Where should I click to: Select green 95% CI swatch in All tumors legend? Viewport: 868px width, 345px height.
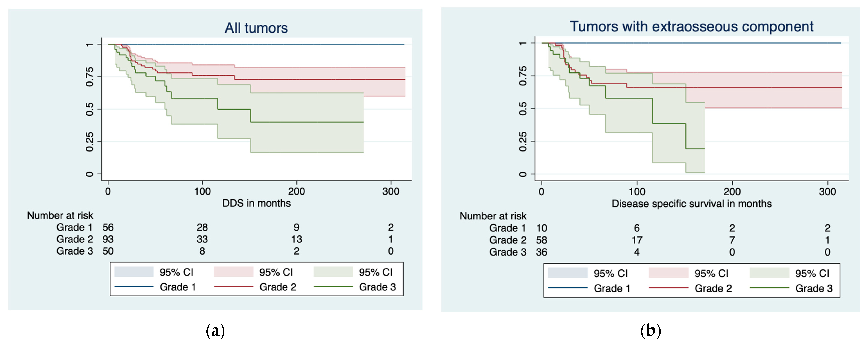pyautogui.click(x=333, y=272)
